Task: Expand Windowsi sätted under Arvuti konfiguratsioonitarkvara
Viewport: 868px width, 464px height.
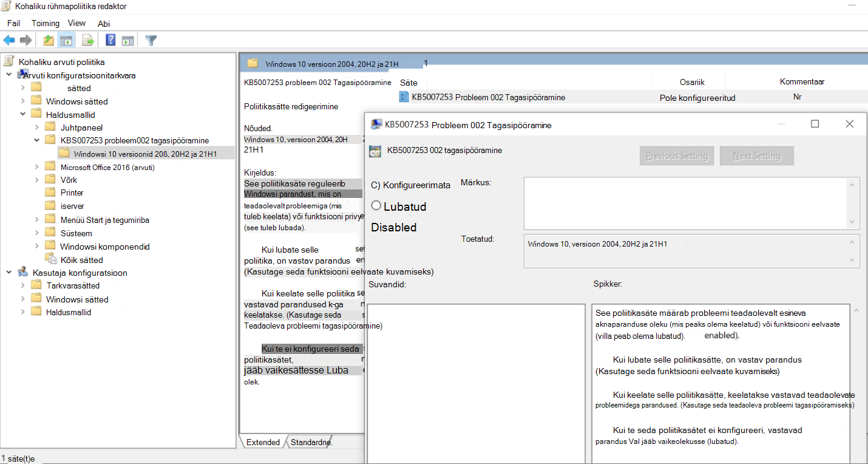Action: [23, 101]
